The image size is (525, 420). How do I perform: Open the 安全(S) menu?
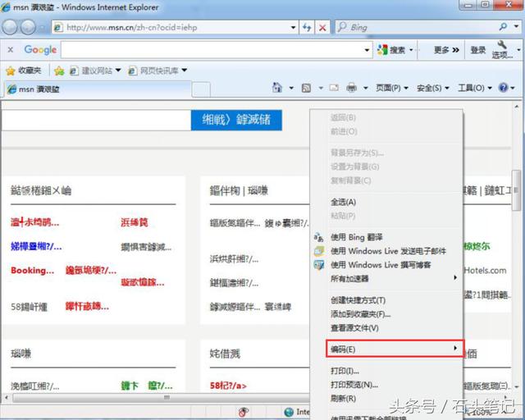tap(432, 88)
